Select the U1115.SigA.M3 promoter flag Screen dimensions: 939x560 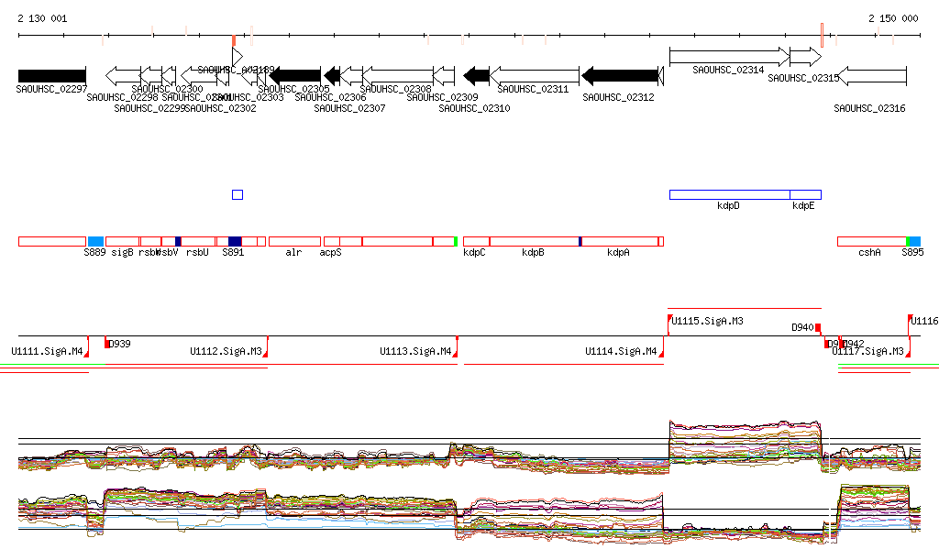669,324
